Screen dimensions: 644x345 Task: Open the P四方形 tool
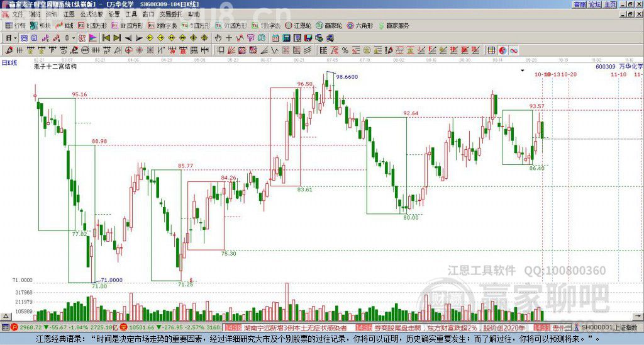coord(93,26)
